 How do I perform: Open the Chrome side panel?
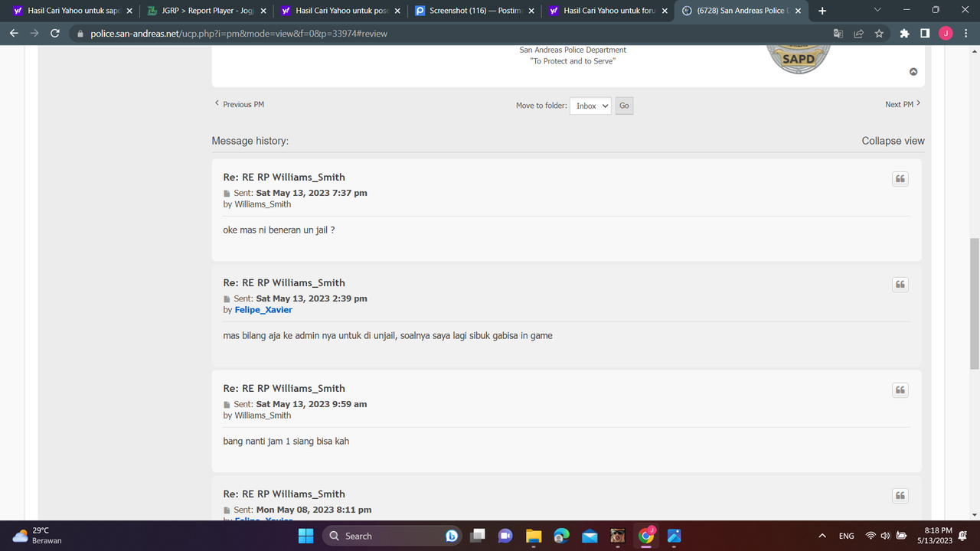point(925,34)
